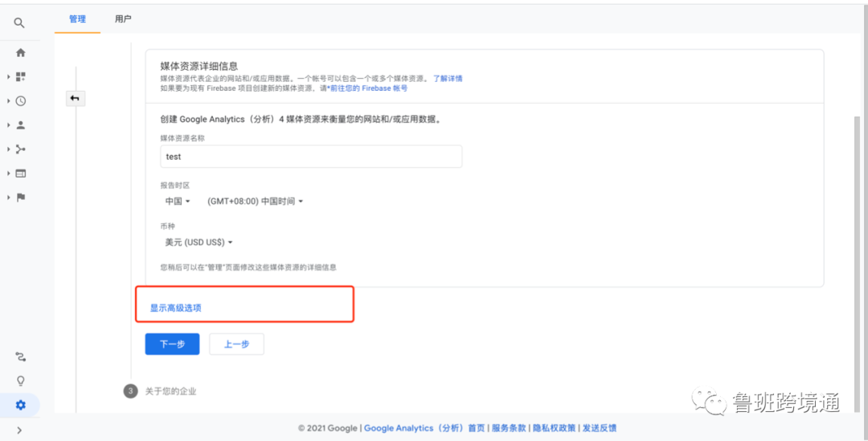Open the Customization dashboard icon
This screenshot has width=868, height=441.
click(x=20, y=76)
